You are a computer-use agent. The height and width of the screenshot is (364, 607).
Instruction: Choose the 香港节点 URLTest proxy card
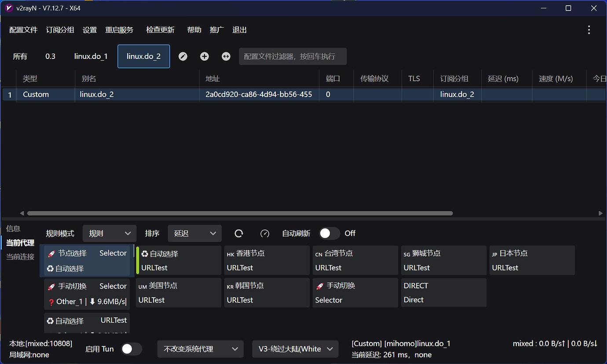(x=267, y=260)
